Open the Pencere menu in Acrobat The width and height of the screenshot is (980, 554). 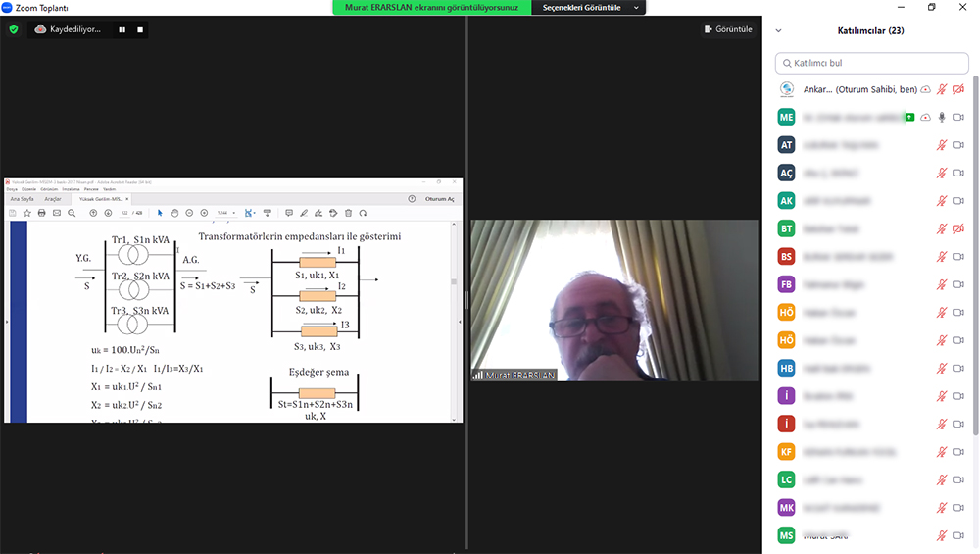(91, 189)
